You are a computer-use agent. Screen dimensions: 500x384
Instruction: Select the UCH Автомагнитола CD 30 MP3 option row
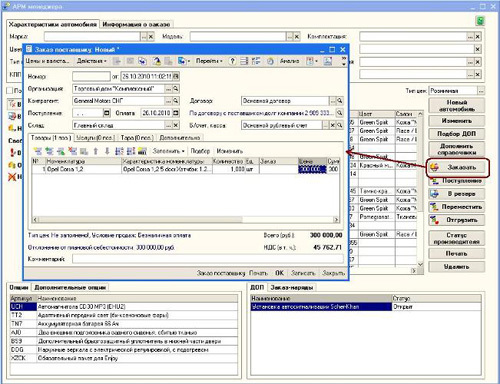coord(124,307)
